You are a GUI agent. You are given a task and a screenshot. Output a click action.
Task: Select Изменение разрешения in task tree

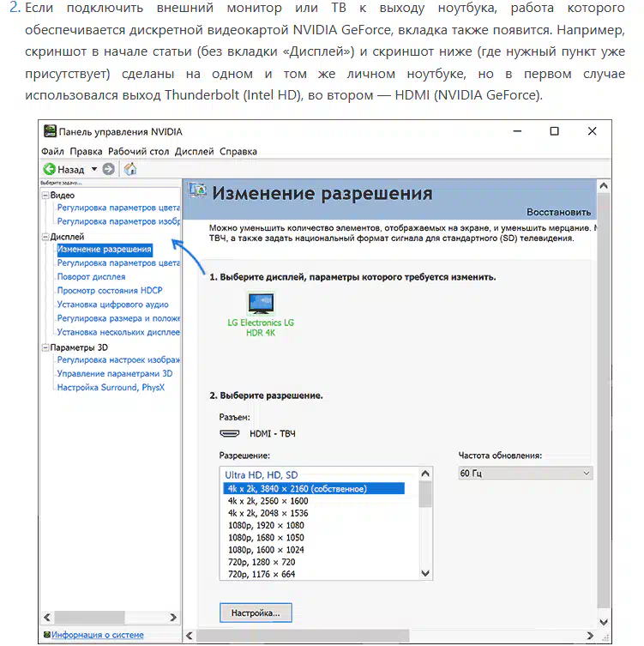(x=105, y=250)
